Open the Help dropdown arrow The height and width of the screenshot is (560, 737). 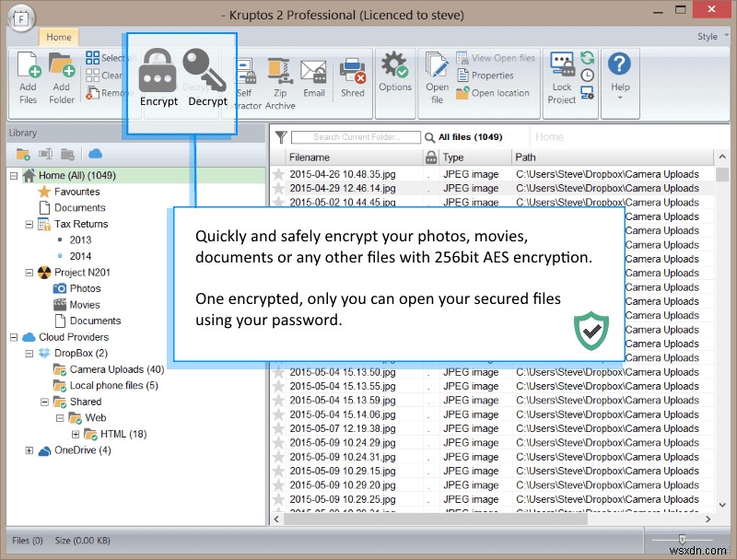(619, 98)
